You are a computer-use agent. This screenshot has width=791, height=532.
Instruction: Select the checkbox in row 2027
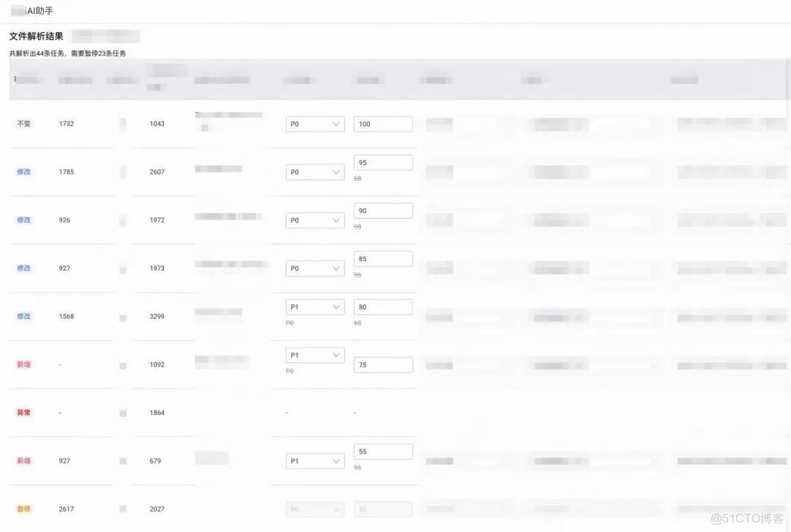[122, 509]
